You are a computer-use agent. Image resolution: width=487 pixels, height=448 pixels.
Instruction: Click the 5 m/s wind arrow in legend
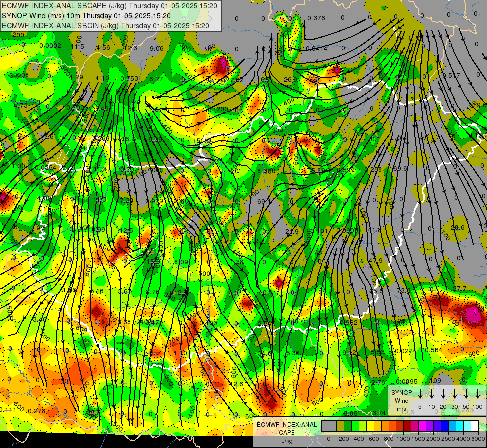(420, 393)
